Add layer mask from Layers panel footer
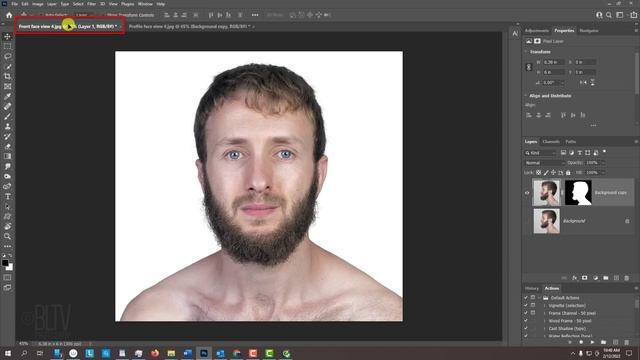 coord(584,278)
